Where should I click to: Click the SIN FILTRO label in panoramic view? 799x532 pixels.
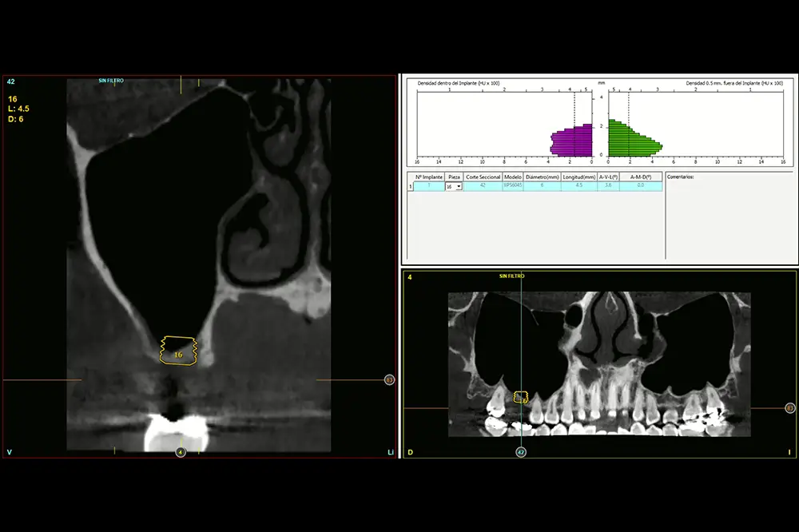512,276
